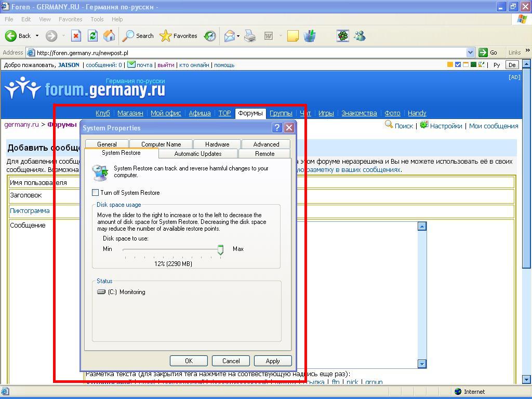Switch language to De
Screen dimensions: 532x399
(512, 65)
